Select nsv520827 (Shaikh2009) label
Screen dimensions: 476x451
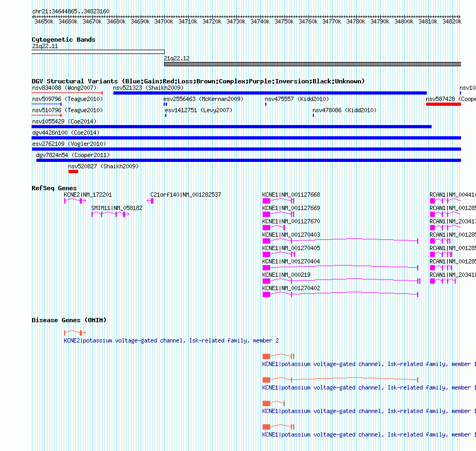(103, 167)
